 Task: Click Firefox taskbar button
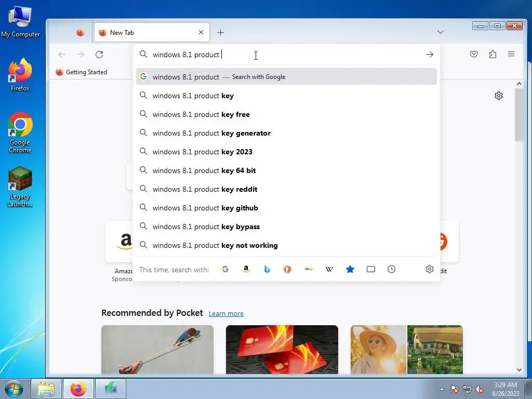tap(78, 389)
